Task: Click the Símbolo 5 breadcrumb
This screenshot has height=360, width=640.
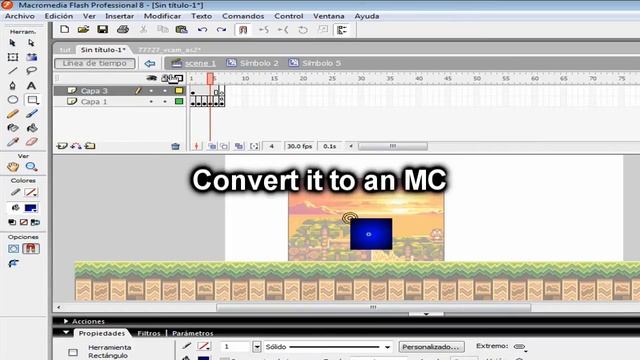Action: (321, 63)
